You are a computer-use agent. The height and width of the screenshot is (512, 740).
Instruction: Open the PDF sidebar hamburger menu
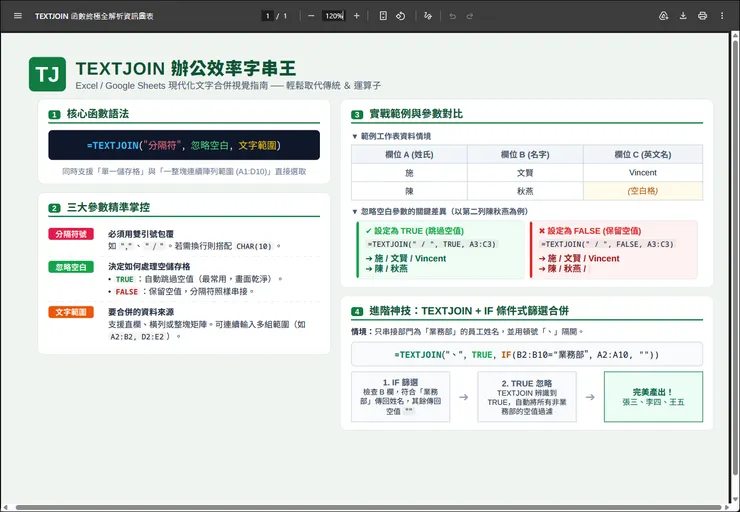coord(18,16)
